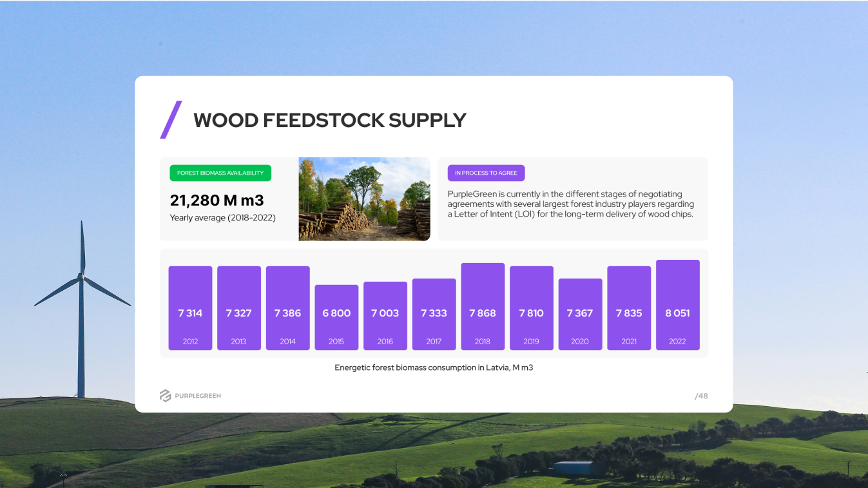Click the biomass consumption chart caption
The width and height of the screenshot is (868, 488).
click(434, 367)
